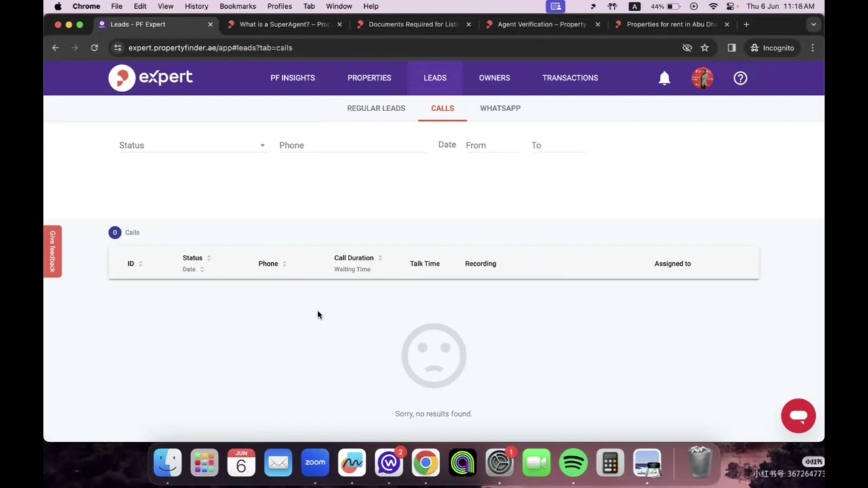Click the Talk Time column header
Viewport: 868px width, 488px height.
425,264
